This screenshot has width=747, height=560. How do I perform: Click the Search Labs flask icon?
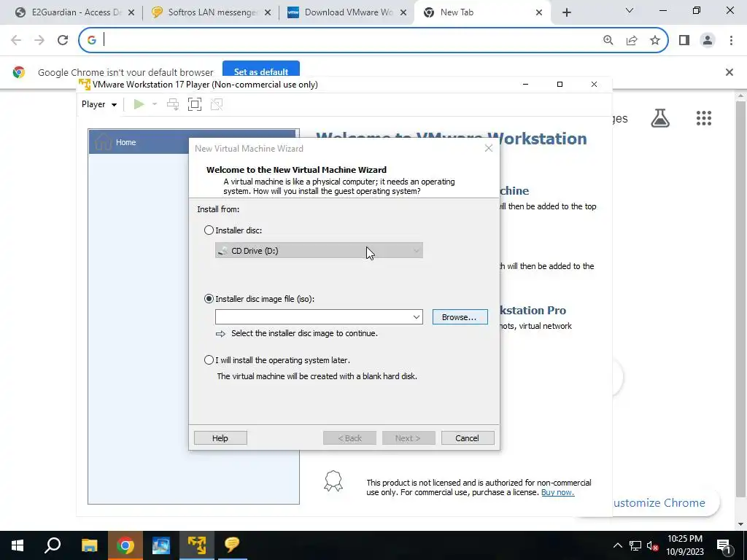point(659,118)
